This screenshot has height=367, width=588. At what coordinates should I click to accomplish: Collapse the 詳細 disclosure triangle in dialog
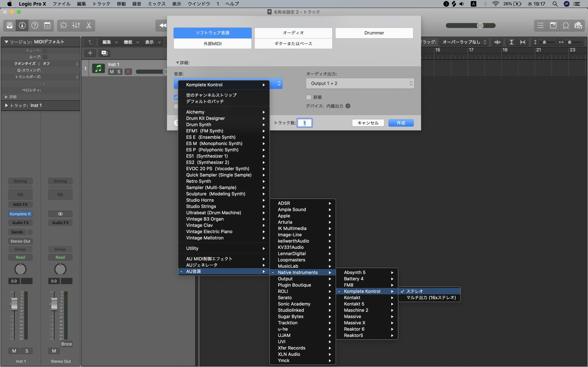tap(177, 63)
